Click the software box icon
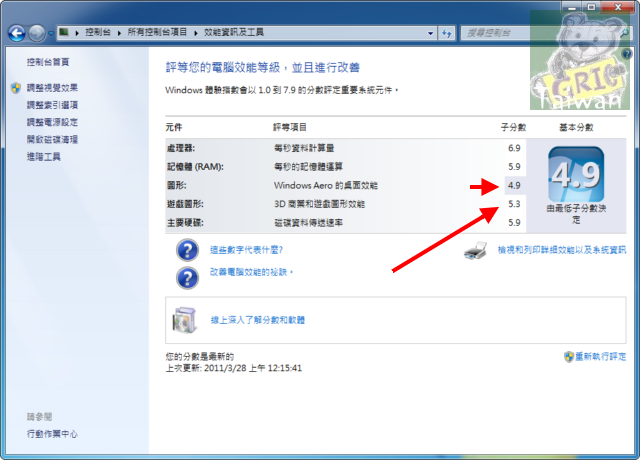Screen dimensions: 640x460 point(185,320)
